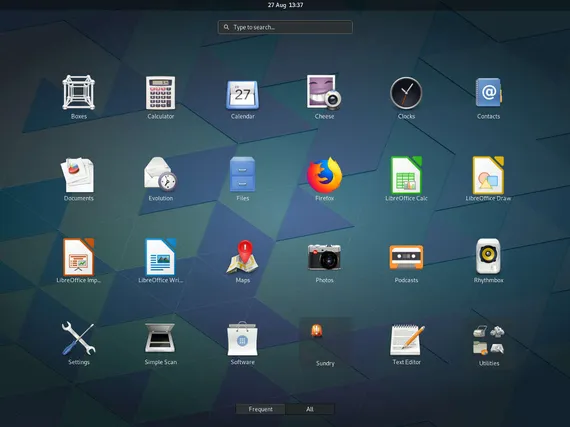
Task: Switch to the Frequent apps view
Action: coord(260,409)
